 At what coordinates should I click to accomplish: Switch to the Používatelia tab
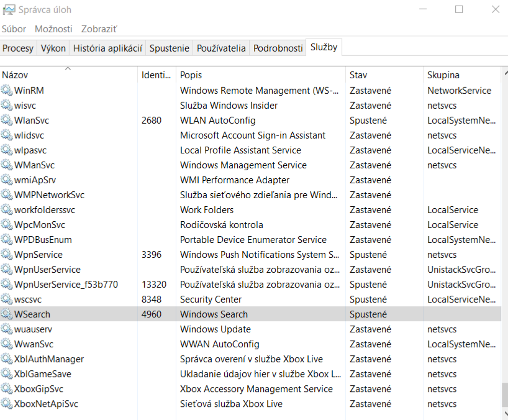[221, 48]
